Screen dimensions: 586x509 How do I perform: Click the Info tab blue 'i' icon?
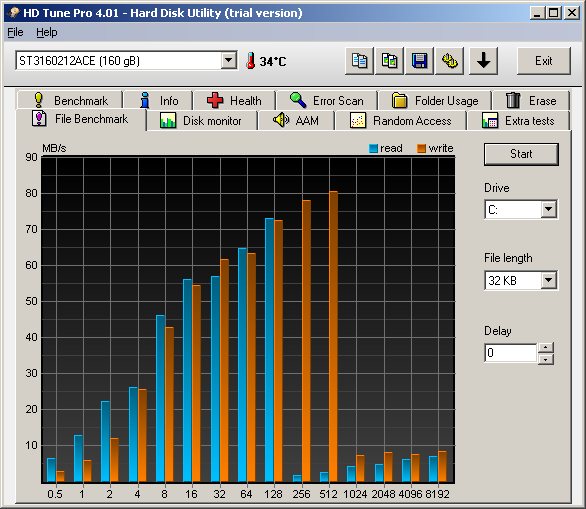tap(145, 100)
